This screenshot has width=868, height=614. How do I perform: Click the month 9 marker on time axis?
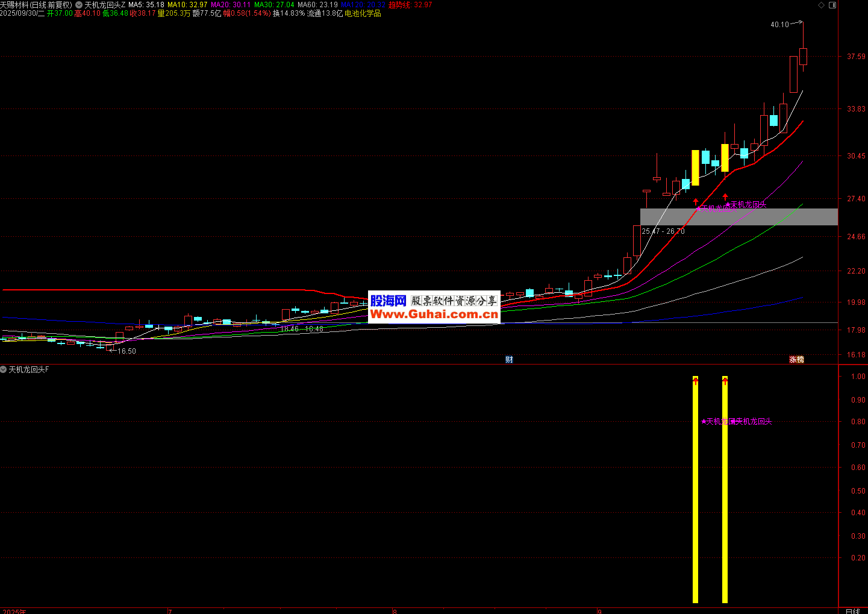coord(599,611)
